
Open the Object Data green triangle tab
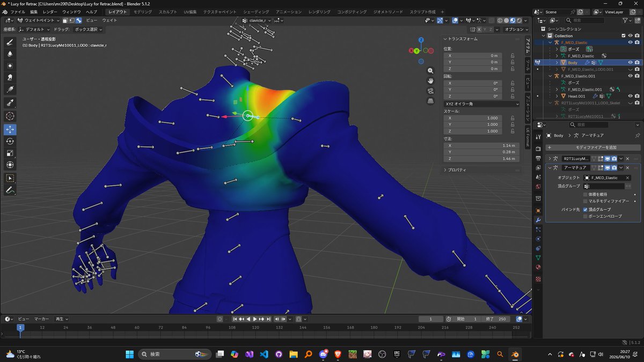[538, 258]
